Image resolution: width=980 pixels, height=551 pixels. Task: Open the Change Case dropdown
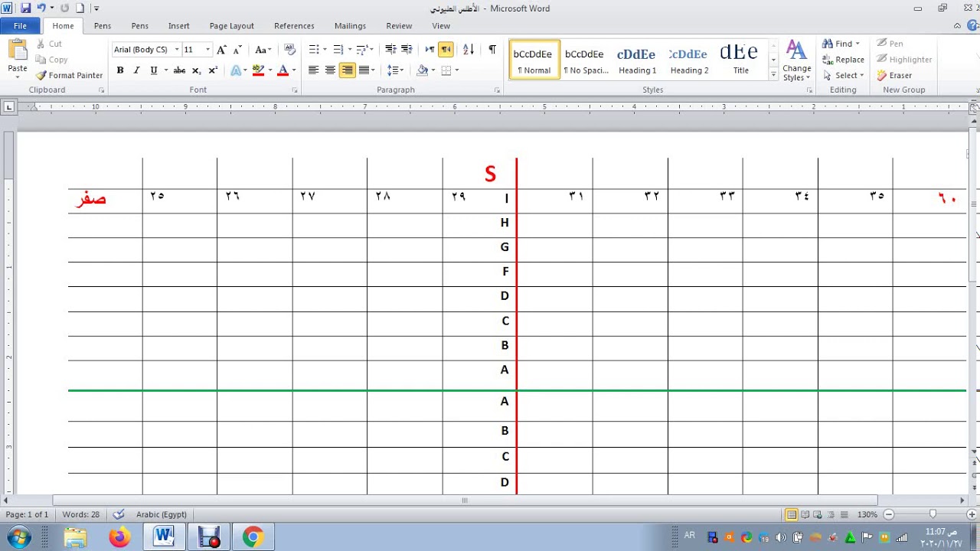(263, 50)
